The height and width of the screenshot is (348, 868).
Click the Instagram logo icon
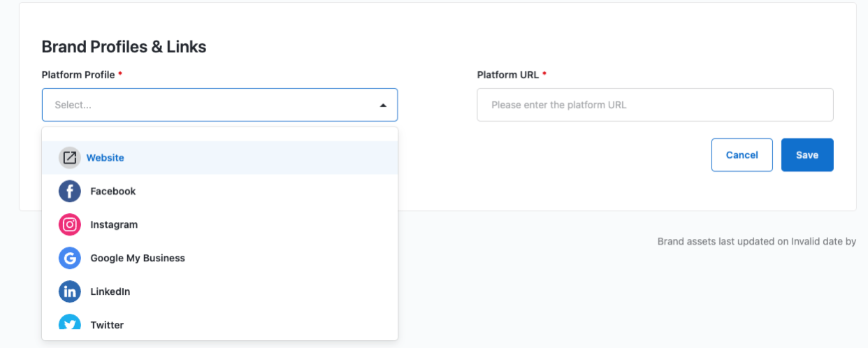[69, 225]
